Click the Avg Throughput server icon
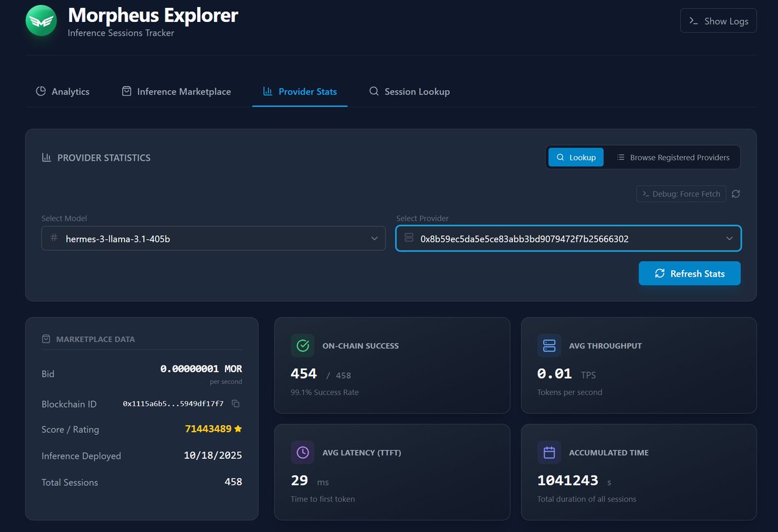Viewport: 778px width, 532px height. pyautogui.click(x=549, y=345)
